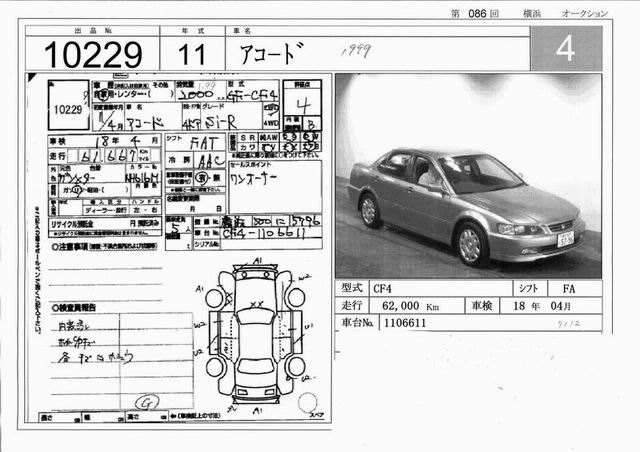Click the handwritten 2000 displacement value
640x452 pixels.
(x=196, y=94)
